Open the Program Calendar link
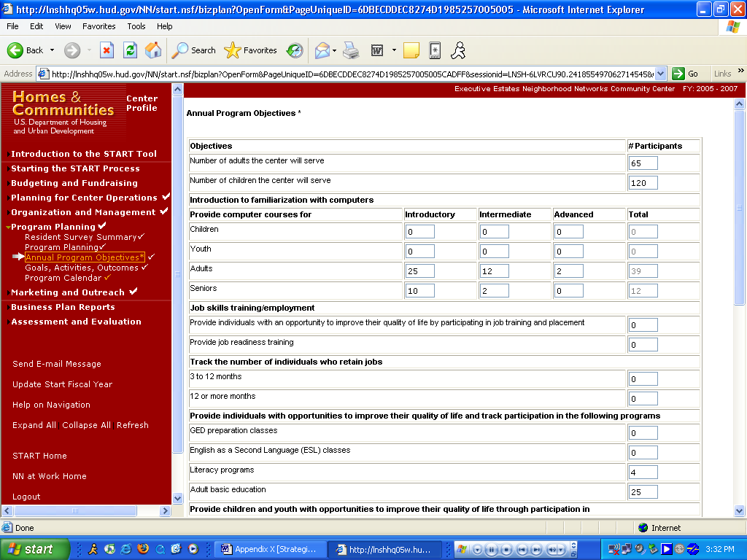 point(63,278)
